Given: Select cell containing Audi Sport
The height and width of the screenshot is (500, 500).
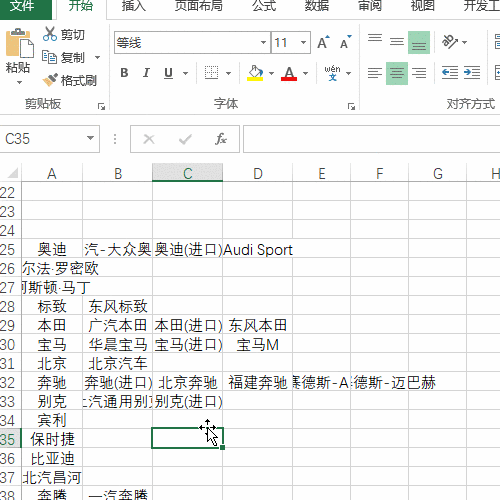Looking at the screenshot, I should (x=258, y=249).
